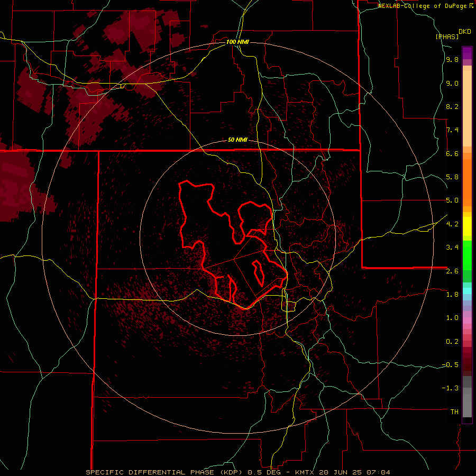The height and width of the screenshot is (476, 476).
Task: Click the 'NEXLAB-College of DuPage' header text
Action: 423,6
